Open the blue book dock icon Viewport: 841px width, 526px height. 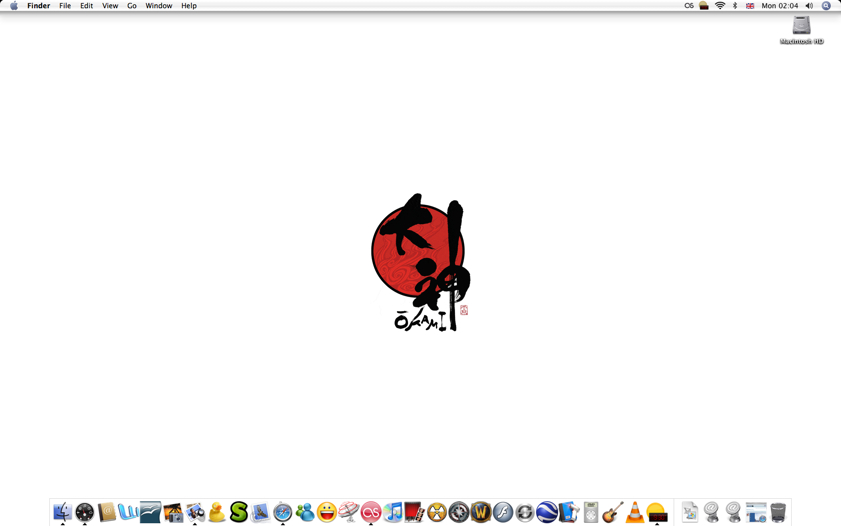tap(569, 512)
